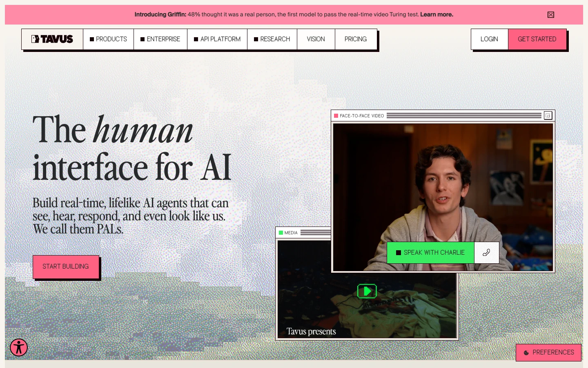The width and height of the screenshot is (588, 368).
Task: Click the Tavus logo
Action: pyautogui.click(x=52, y=39)
